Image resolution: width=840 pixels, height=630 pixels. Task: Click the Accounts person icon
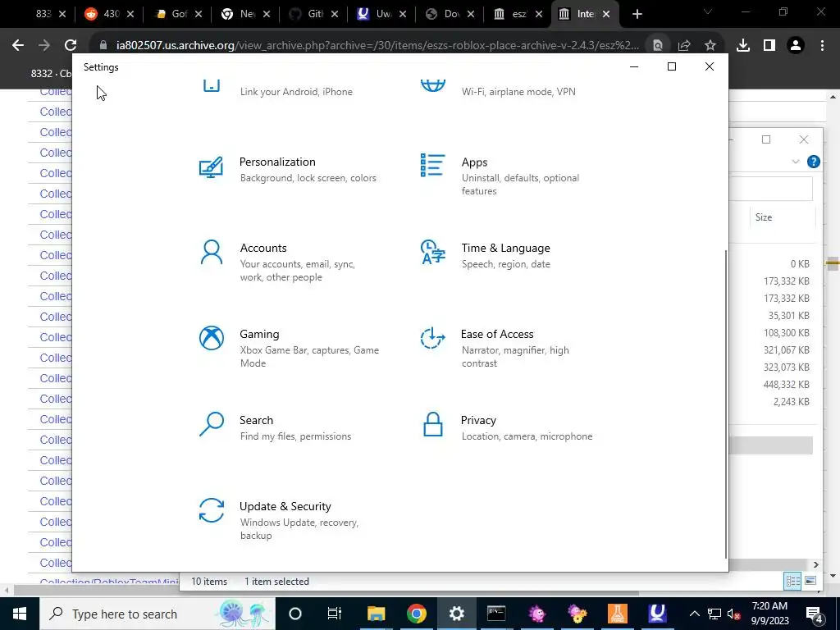point(211,252)
